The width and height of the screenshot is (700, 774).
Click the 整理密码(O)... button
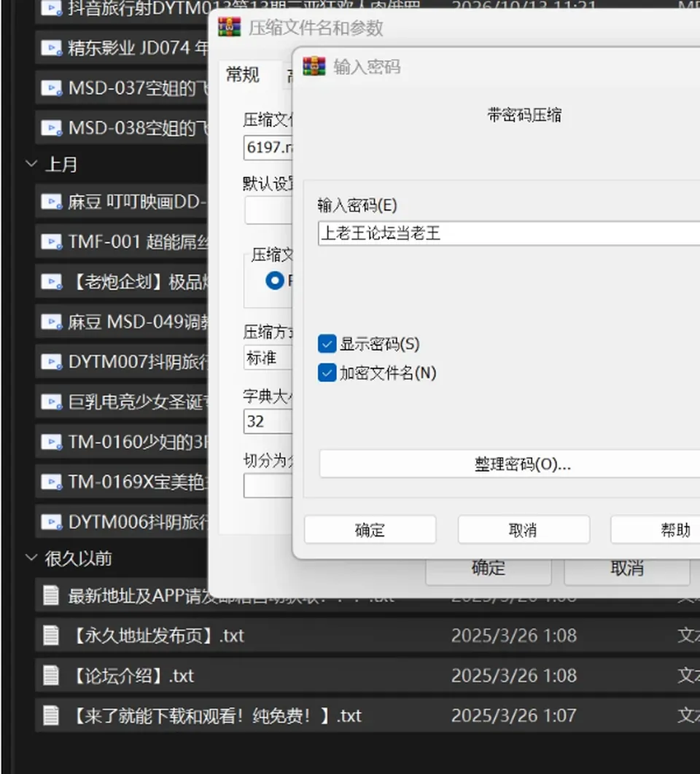point(510,464)
